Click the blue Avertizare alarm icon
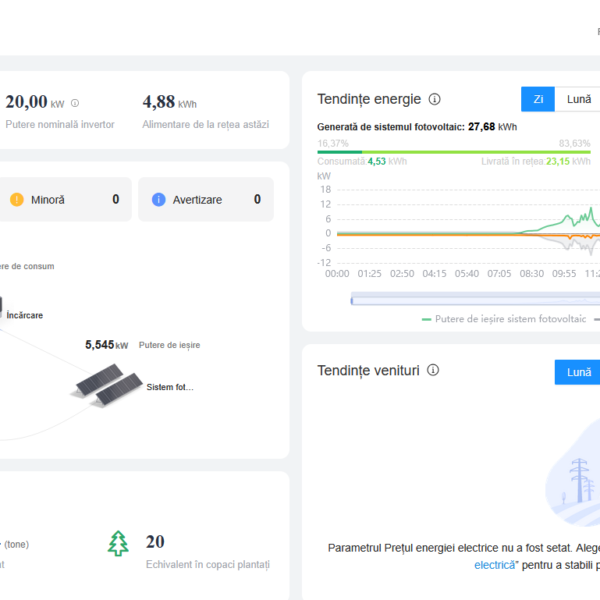This screenshot has width=600, height=600. coord(158,199)
